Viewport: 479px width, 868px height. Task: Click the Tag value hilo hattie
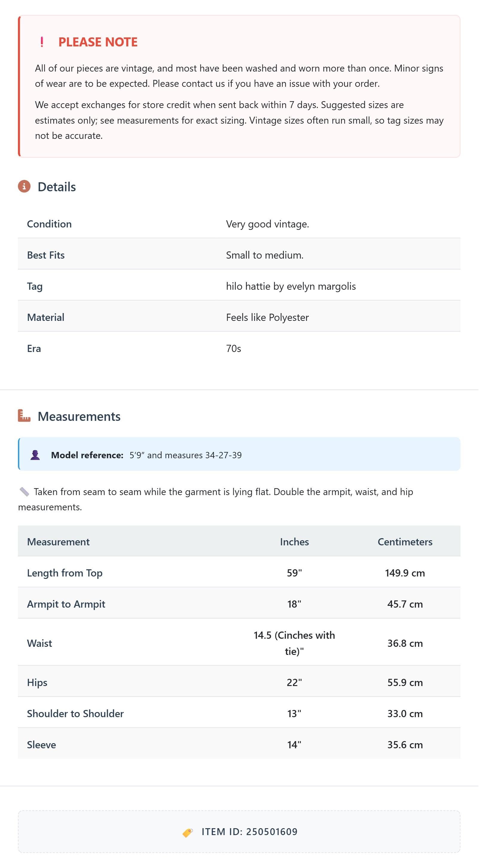[x=291, y=286]
